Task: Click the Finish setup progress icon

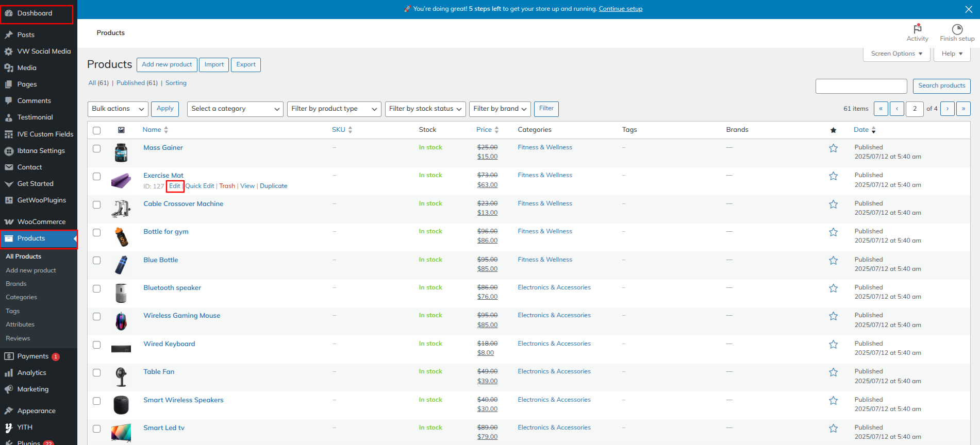Action: [x=957, y=29]
